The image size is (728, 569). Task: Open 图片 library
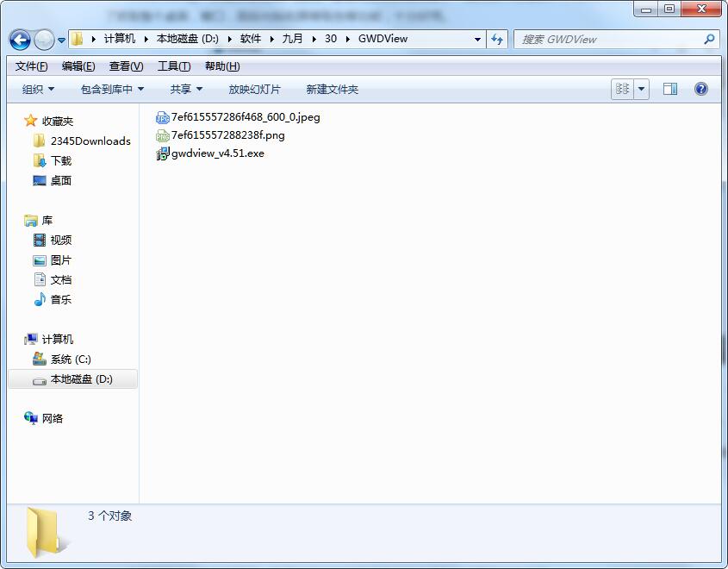(x=61, y=260)
